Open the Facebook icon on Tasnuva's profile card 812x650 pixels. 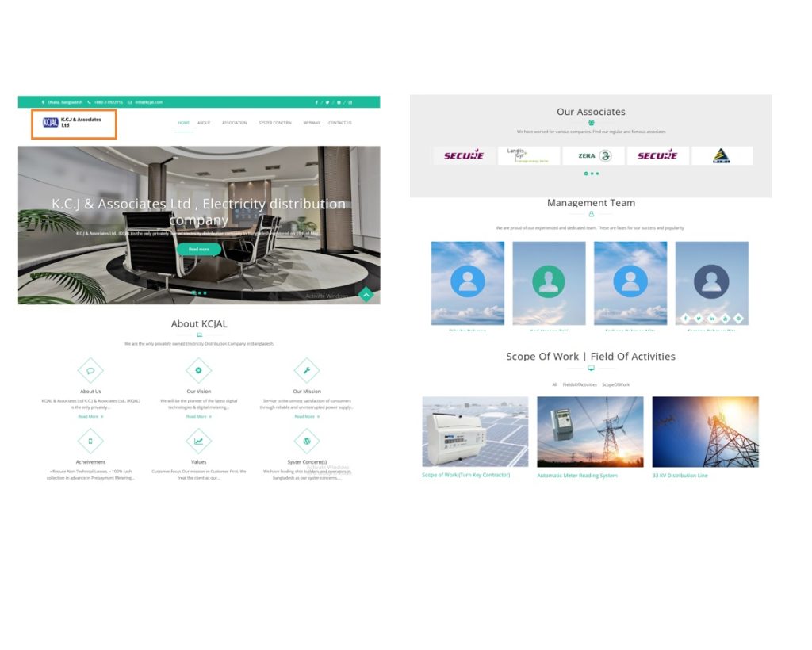coord(685,318)
